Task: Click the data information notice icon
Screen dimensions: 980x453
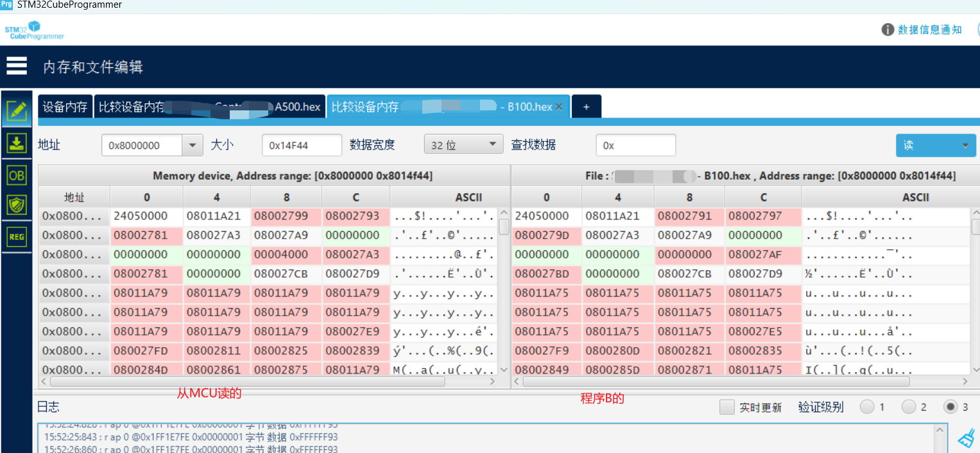Action: point(888,30)
